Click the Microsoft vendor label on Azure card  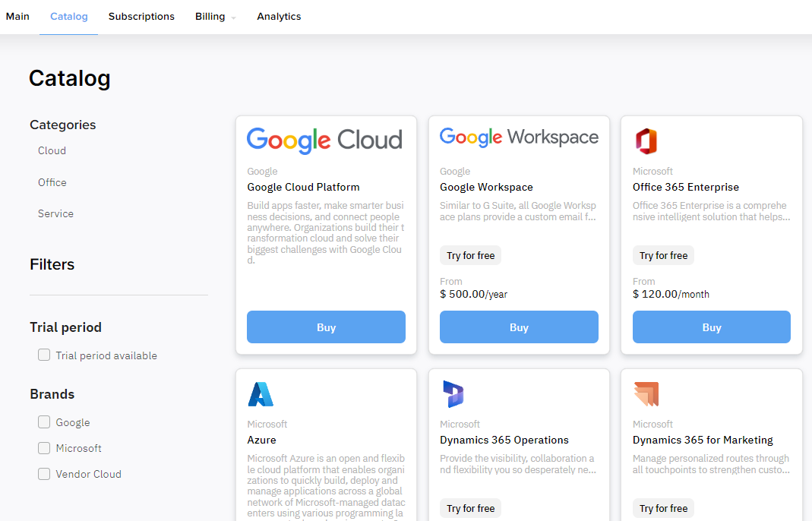pos(267,424)
